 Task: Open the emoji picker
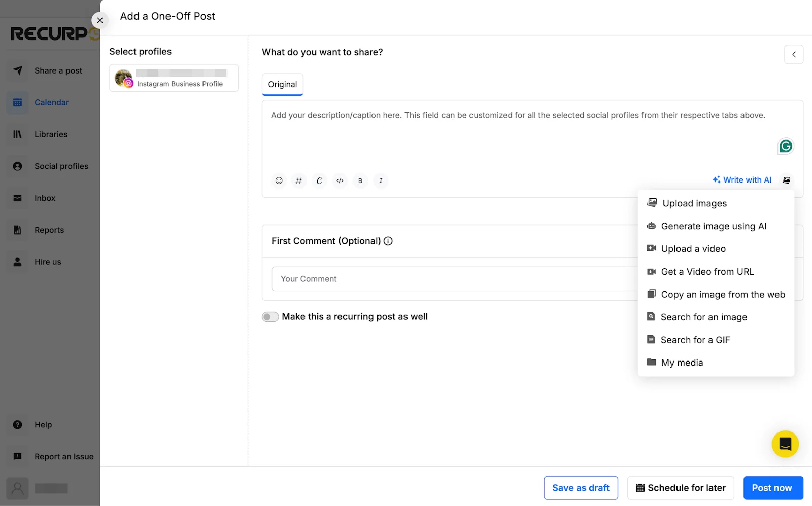pyautogui.click(x=279, y=180)
